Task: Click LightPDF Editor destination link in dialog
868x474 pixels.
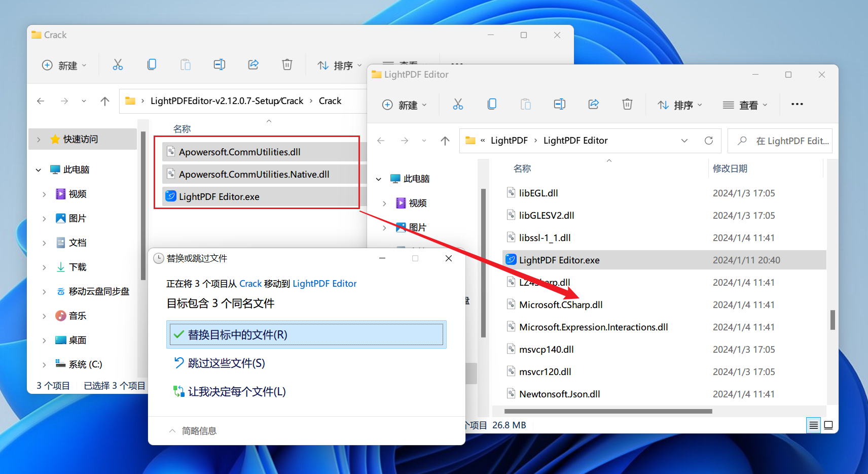Action: (x=324, y=284)
